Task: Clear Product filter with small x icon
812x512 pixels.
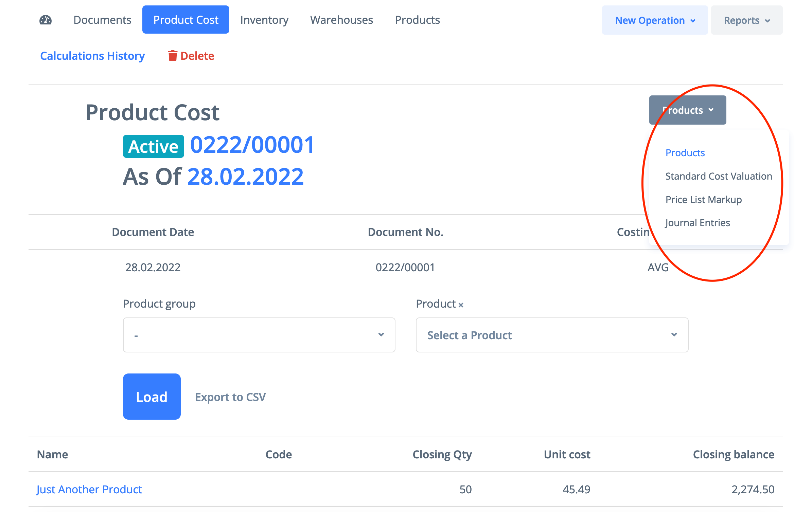Action: click(x=461, y=305)
